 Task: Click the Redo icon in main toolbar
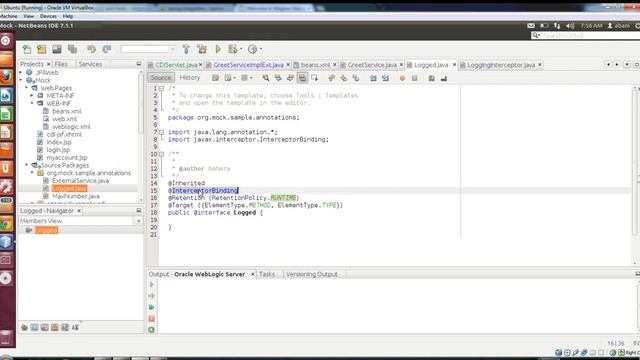pyautogui.click(x=107, y=49)
